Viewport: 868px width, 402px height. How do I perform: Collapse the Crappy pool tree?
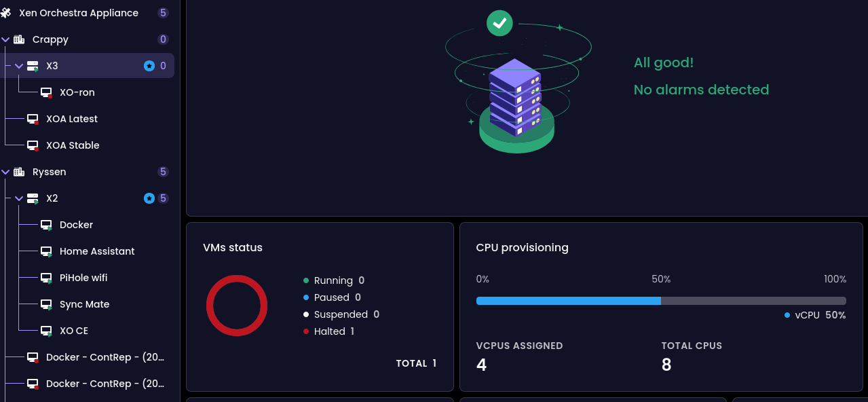[x=6, y=39]
